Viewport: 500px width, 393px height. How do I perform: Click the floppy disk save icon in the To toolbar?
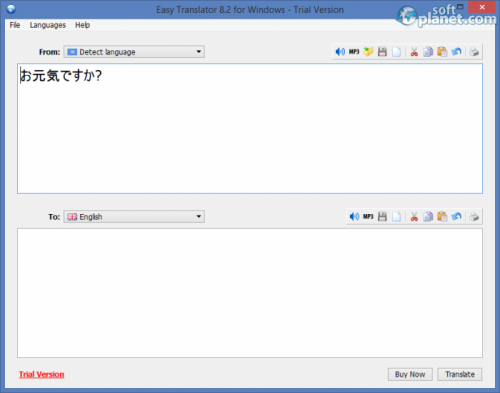tap(382, 217)
